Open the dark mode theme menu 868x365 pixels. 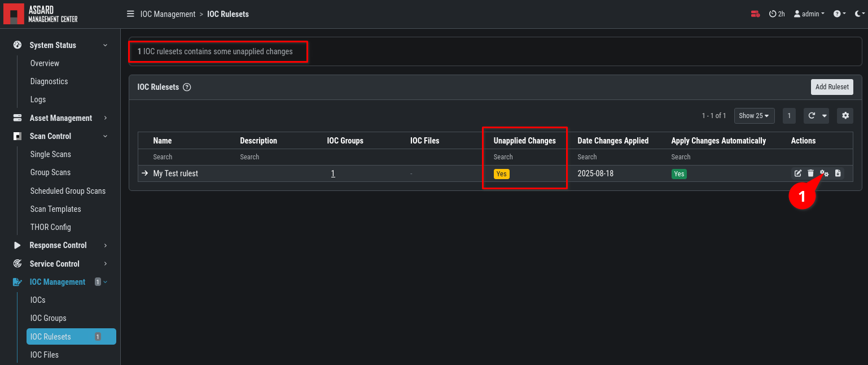pos(858,14)
